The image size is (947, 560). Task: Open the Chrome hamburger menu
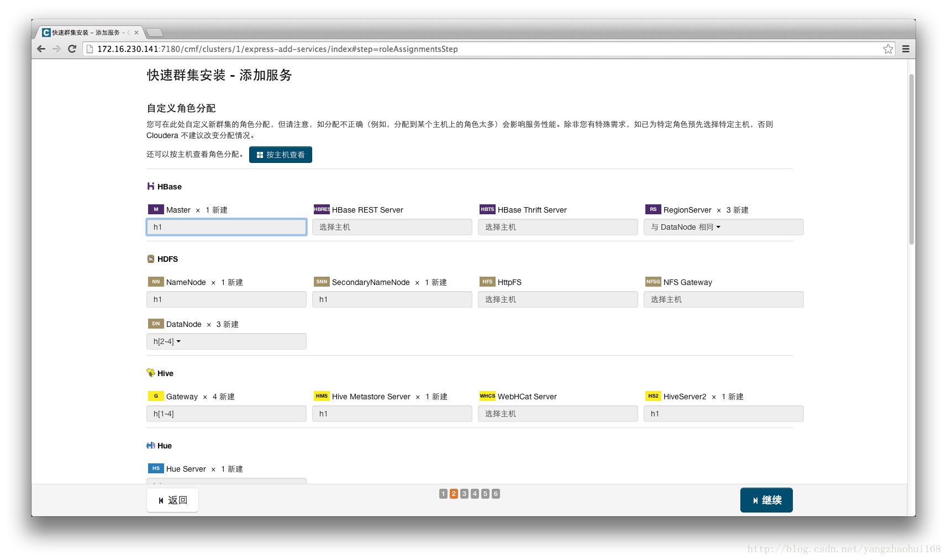click(x=906, y=49)
